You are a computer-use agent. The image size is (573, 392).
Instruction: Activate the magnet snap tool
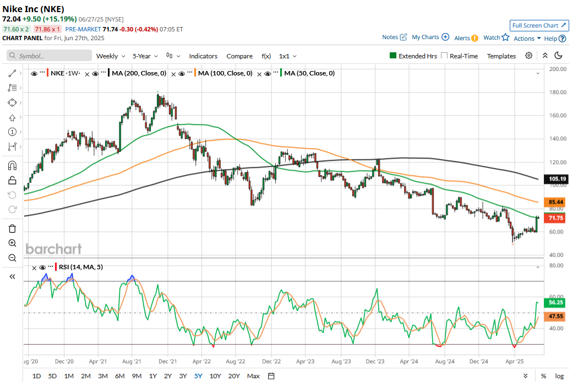tap(12, 166)
